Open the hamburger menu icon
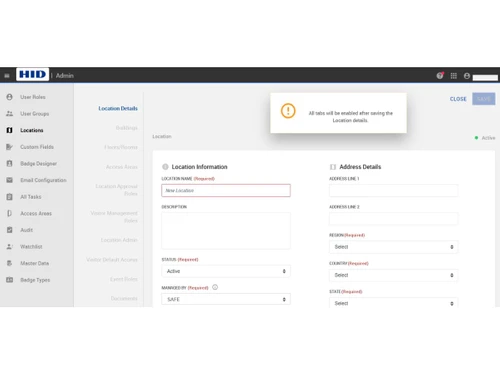This screenshot has width=500, height=375. coord(7,76)
